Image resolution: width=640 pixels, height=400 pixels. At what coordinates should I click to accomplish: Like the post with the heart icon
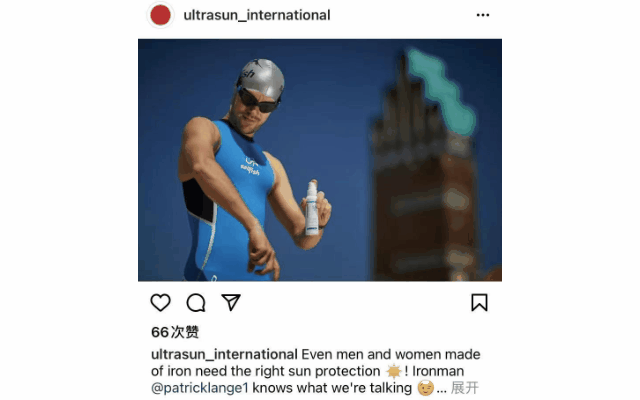160,302
